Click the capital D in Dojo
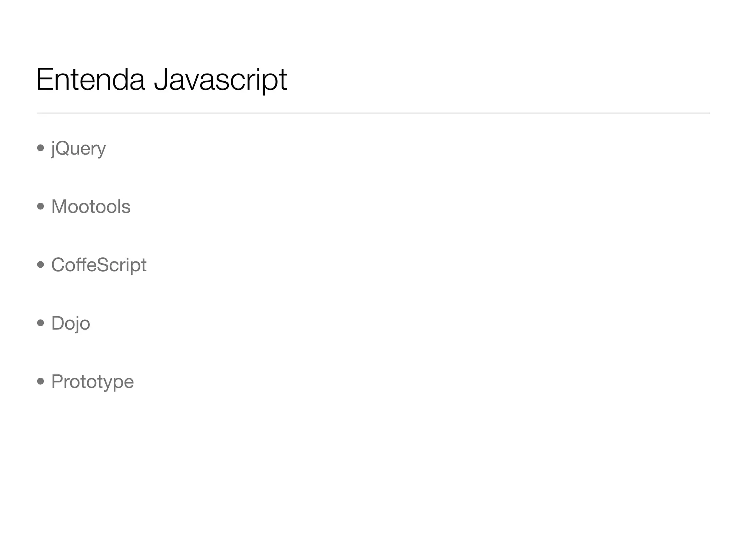Viewport: 747px width, 560px height. (x=58, y=323)
